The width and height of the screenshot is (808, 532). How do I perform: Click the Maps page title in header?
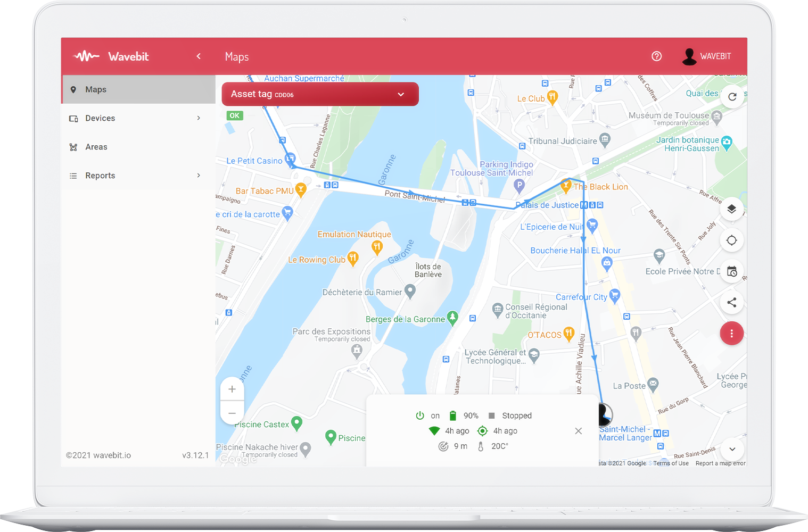[x=237, y=57]
